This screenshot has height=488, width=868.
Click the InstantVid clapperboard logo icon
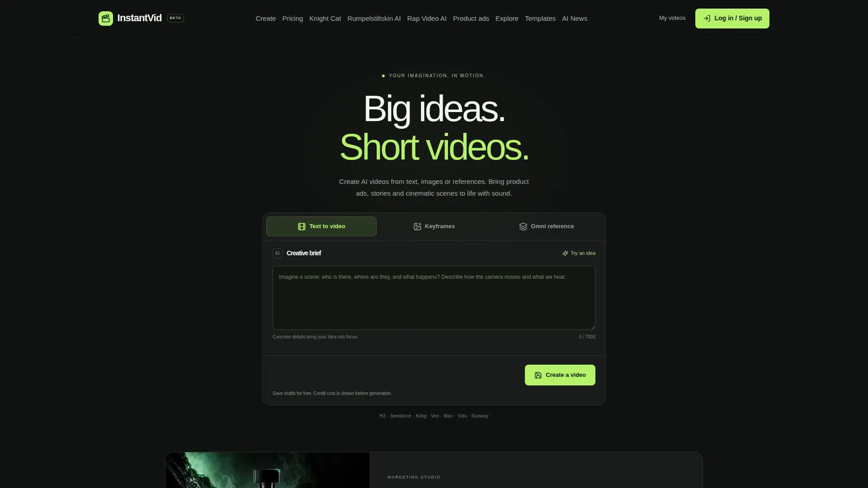point(106,19)
